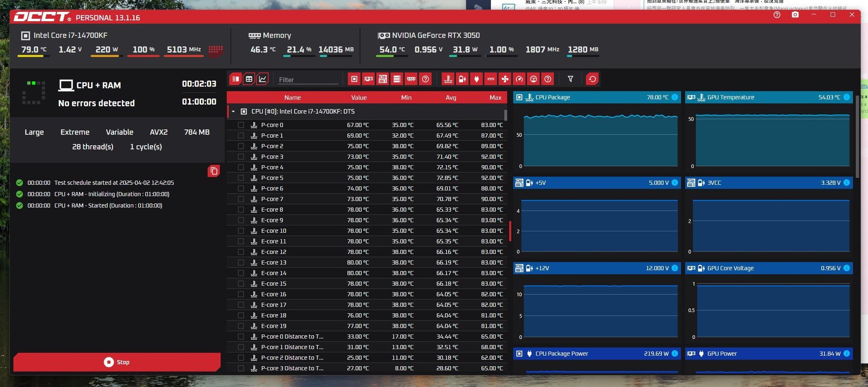
Task: Open info for 3VCC graph
Action: coord(847,182)
